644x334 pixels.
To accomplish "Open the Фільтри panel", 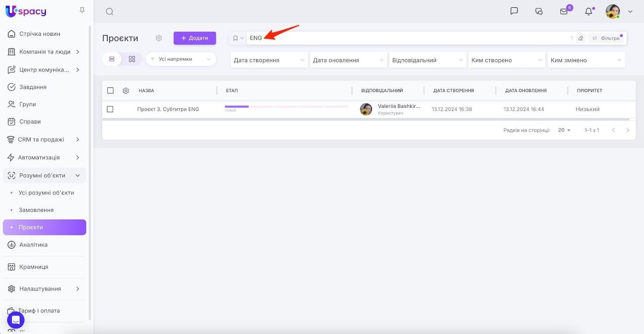I will (x=607, y=38).
